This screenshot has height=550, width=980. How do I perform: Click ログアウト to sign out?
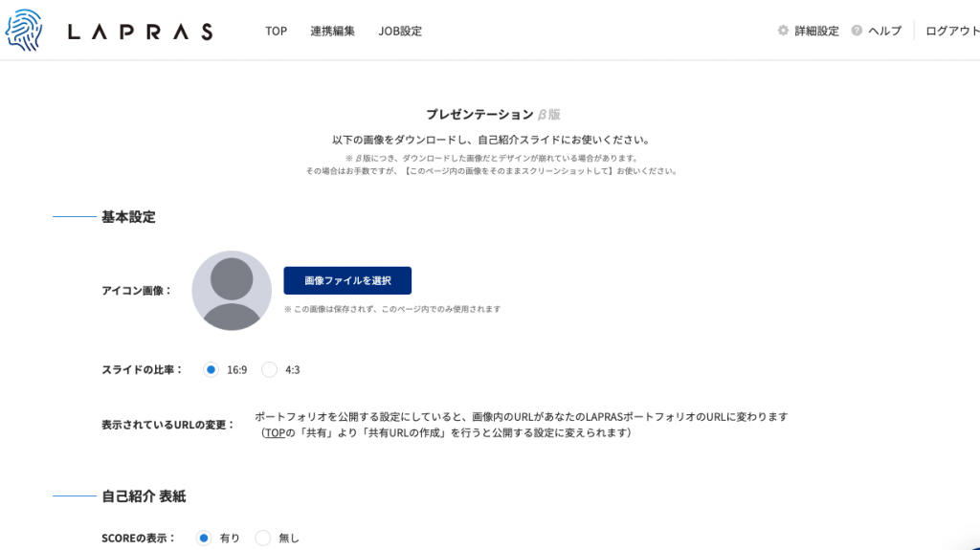point(952,32)
